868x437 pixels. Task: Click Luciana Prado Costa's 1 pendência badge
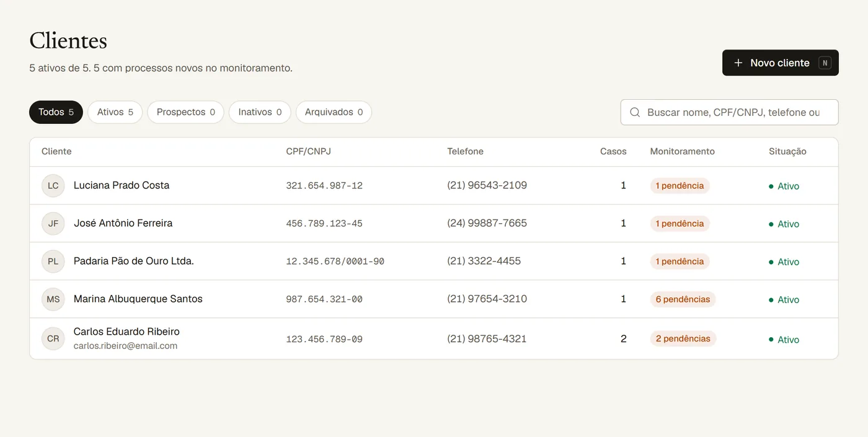coord(680,186)
